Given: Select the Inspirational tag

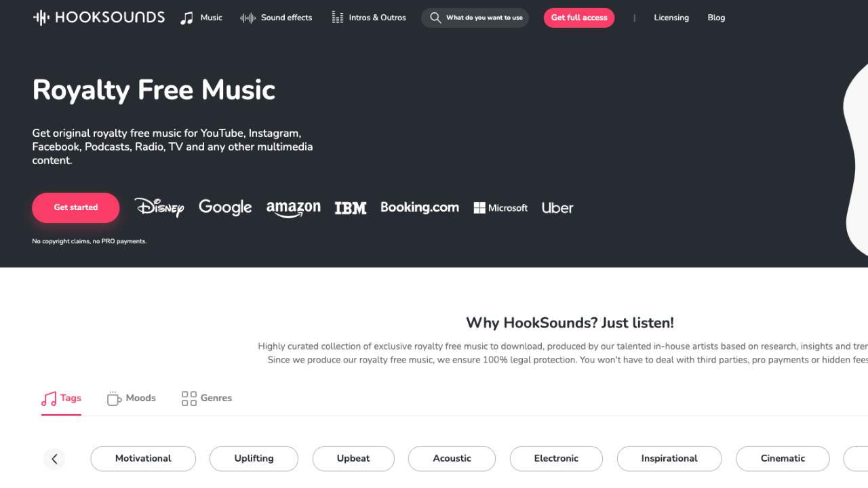Looking at the screenshot, I should pos(669,459).
